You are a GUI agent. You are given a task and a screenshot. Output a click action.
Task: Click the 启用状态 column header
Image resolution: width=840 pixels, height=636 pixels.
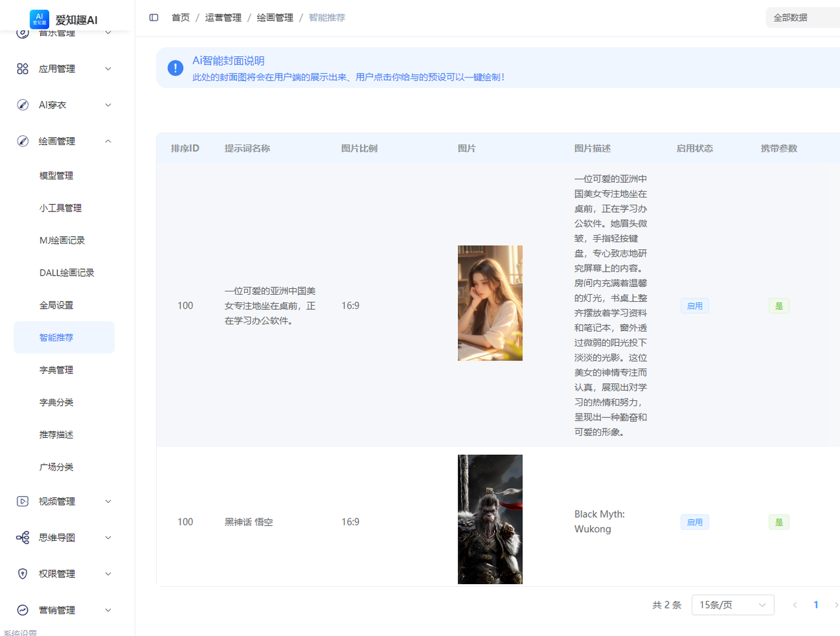(x=695, y=148)
